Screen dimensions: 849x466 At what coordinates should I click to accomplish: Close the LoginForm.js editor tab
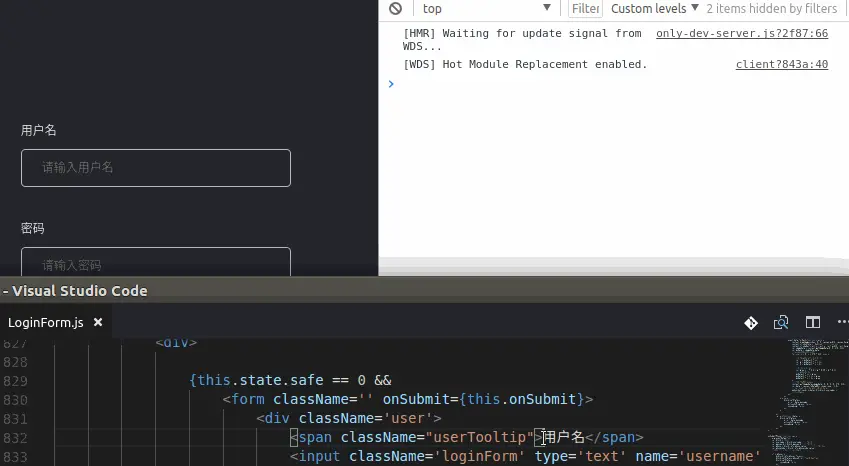coord(98,322)
